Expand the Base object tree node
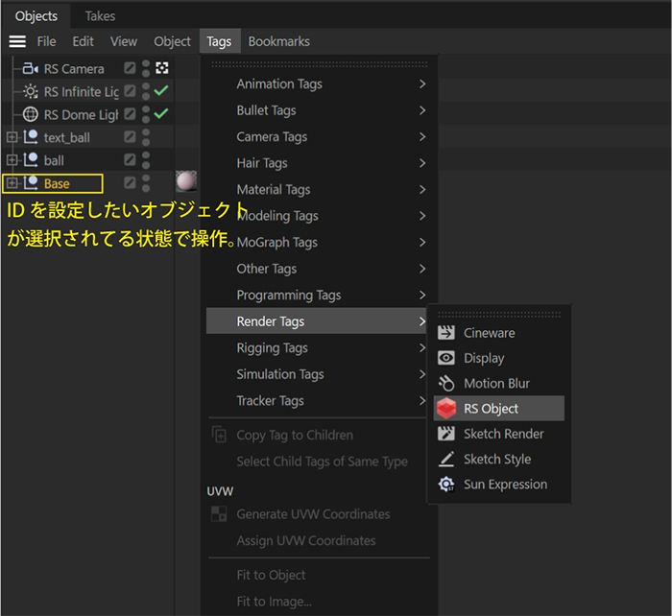The image size is (672, 616). click(12, 183)
